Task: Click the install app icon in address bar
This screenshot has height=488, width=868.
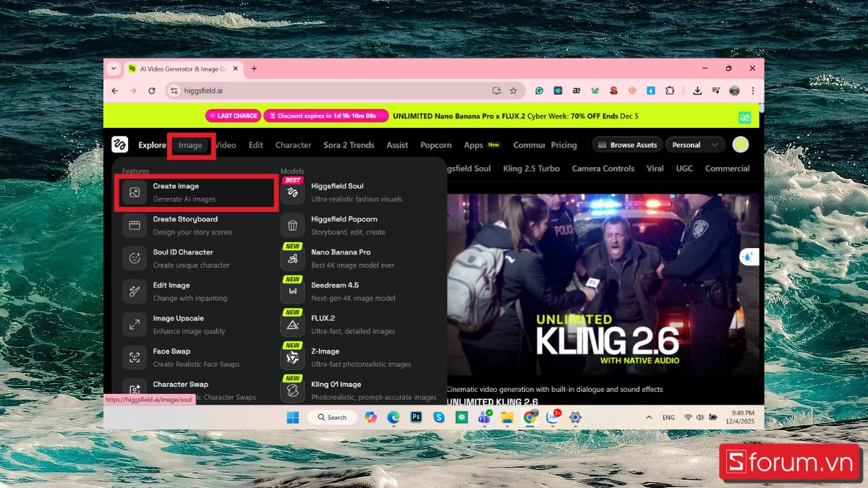Action: tap(497, 90)
